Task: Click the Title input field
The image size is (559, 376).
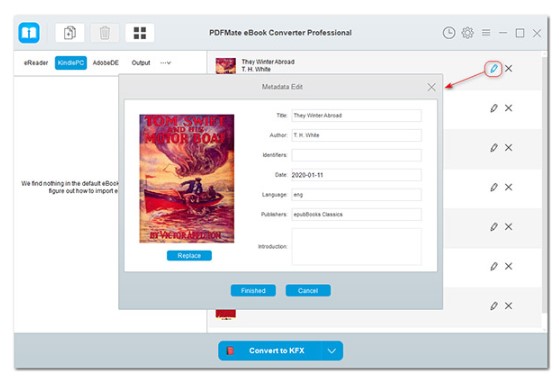Action: coord(357,115)
